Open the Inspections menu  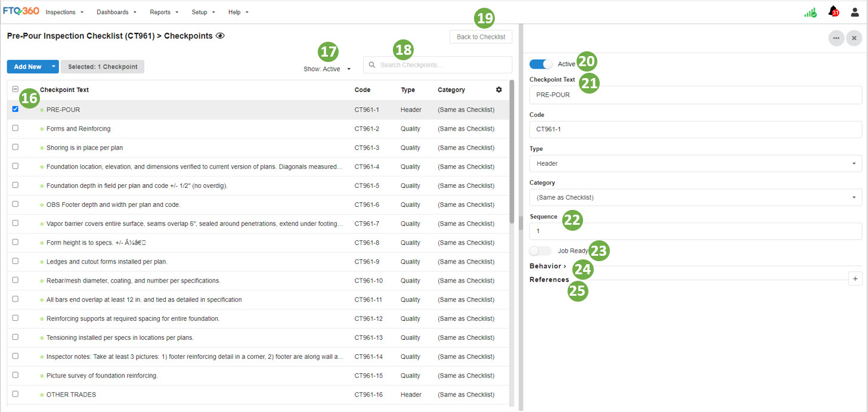pos(61,12)
